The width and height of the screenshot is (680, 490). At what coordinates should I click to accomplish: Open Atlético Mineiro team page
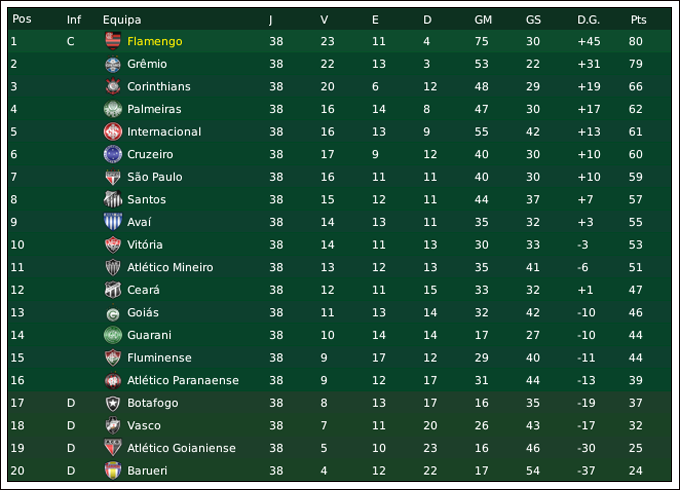(x=170, y=267)
